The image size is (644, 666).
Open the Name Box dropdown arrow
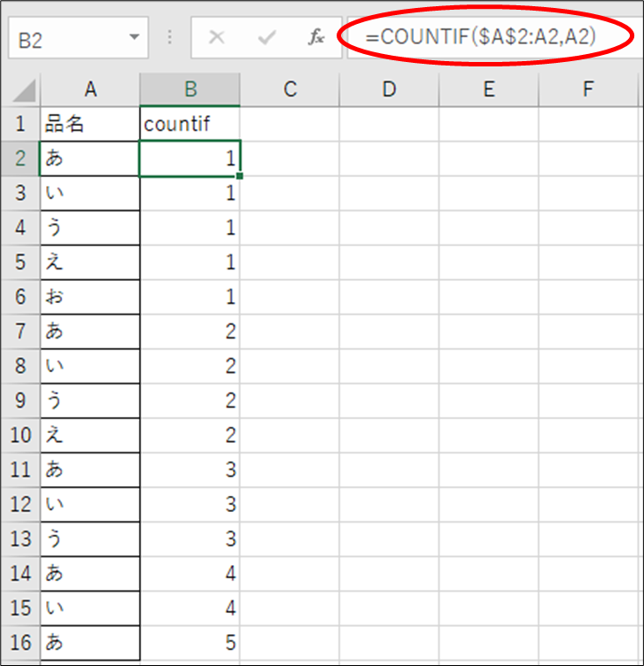135,38
